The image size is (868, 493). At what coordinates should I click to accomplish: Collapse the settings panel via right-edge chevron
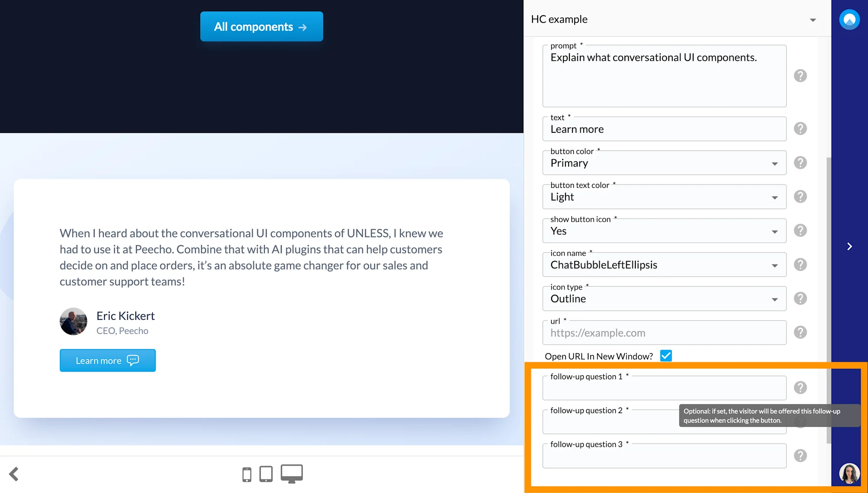point(849,246)
